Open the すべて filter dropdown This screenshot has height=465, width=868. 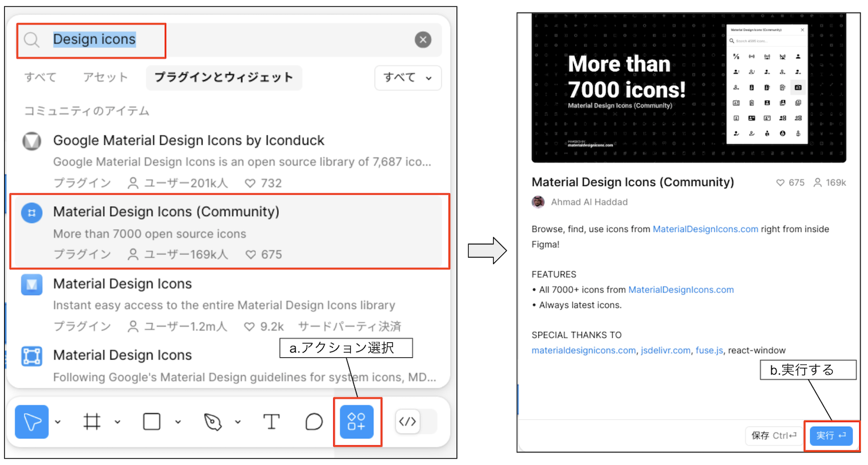(x=408, y=78)
